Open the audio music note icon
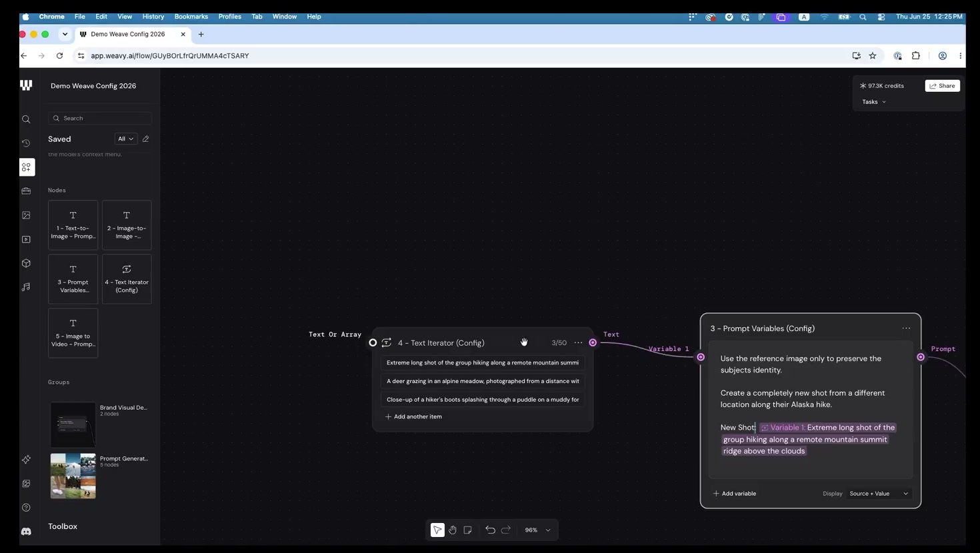The width and height of the screenshot is (980, 553). coord(26,287)
